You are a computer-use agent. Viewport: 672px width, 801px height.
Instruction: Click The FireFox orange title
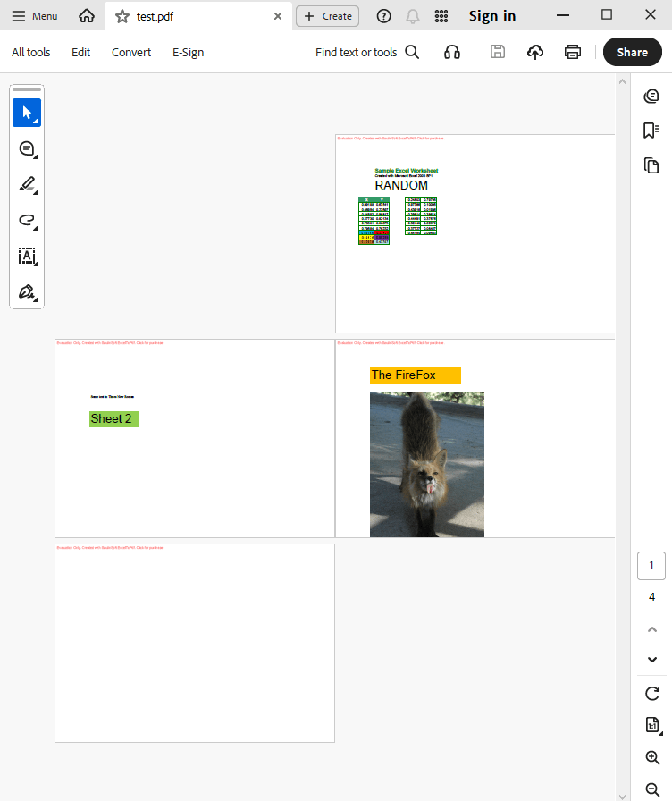416,375
